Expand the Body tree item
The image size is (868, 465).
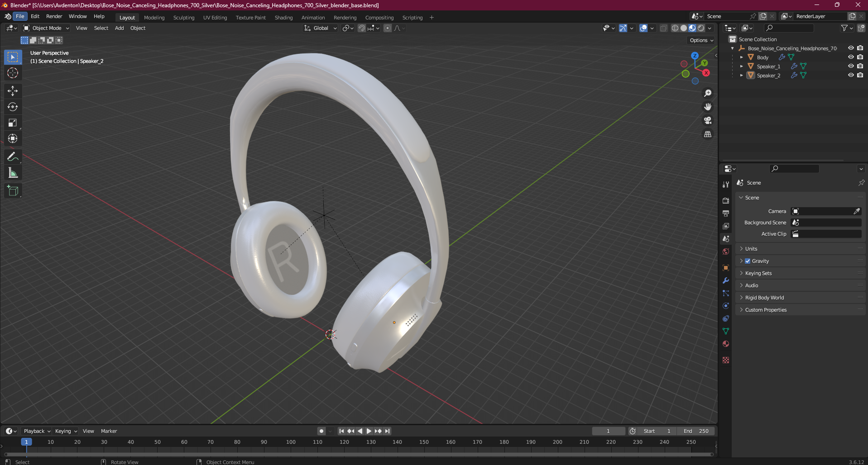coord(741,57)
